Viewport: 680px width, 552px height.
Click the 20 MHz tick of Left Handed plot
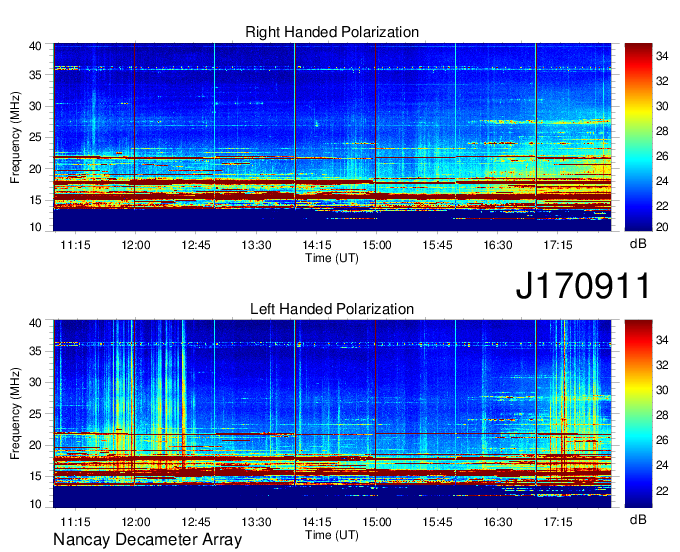(x=36, y=445)
